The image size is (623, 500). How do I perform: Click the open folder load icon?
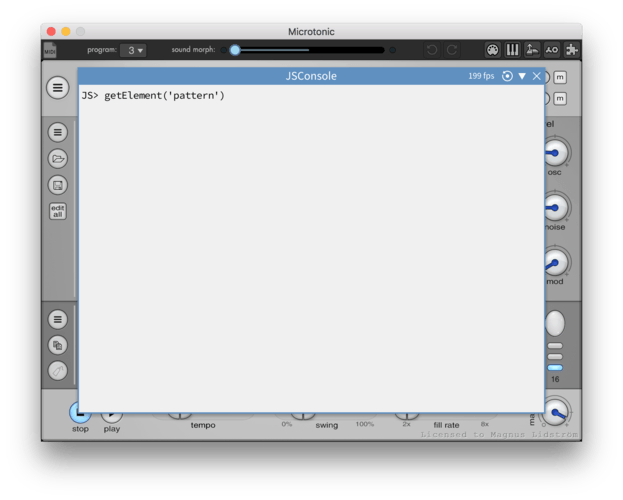pyautogui.click(x=58, y=159)
